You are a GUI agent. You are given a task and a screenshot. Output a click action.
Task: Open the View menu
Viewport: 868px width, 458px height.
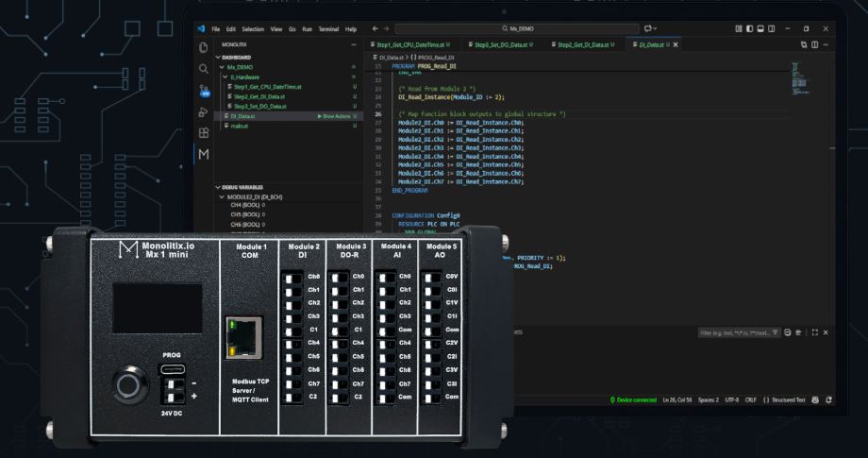tap(276, 29)
